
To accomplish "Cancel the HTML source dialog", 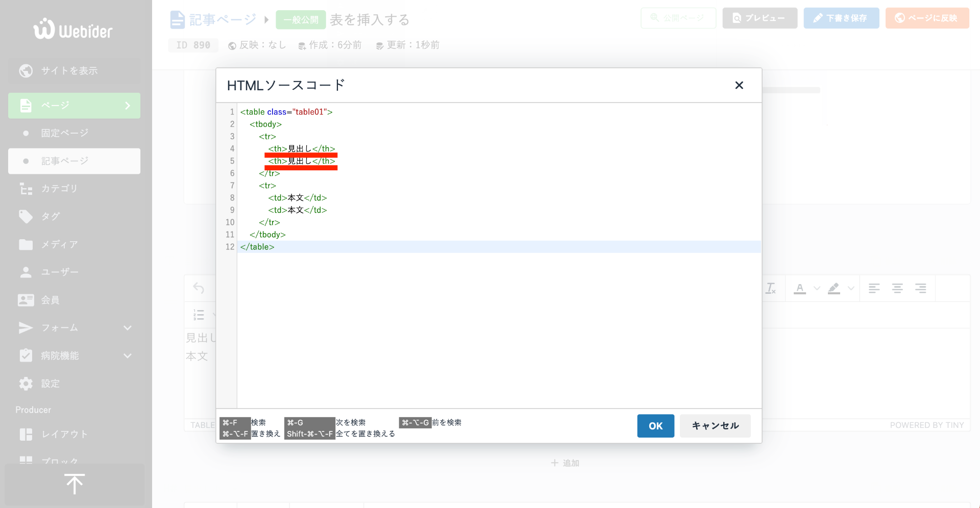I will click(715, 426).
